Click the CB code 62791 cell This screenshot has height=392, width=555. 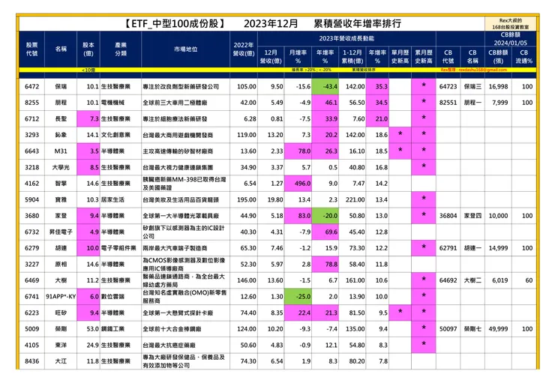tap(448, 248)
